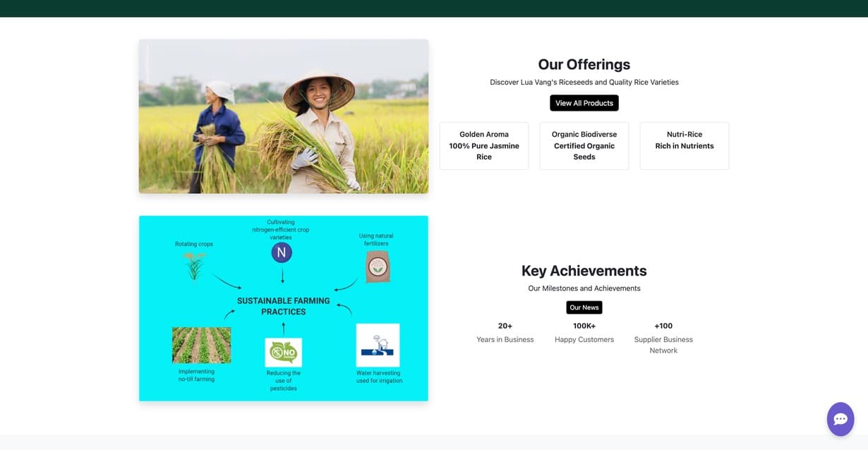868x450 pixels.
Task: Select the Golden Aroma Jasmine Rice card
Action: click(484, 146)
